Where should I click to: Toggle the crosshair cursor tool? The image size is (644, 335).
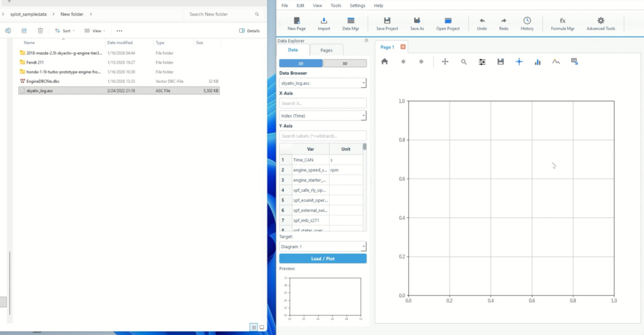(x=519, y=62)
